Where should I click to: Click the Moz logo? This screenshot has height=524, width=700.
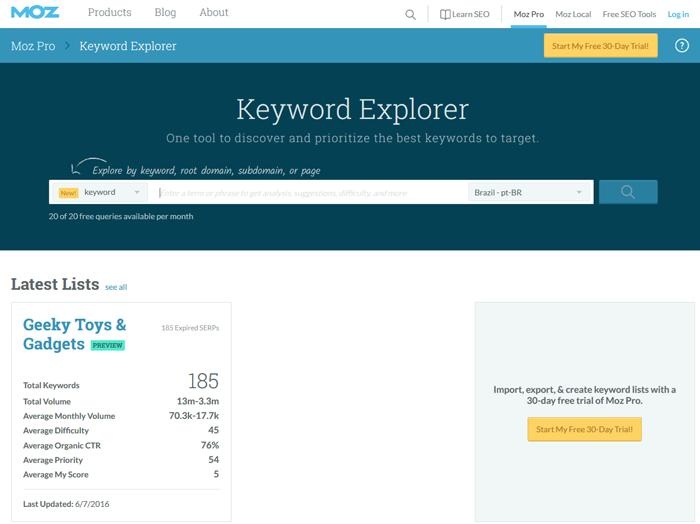pos(35,12)
